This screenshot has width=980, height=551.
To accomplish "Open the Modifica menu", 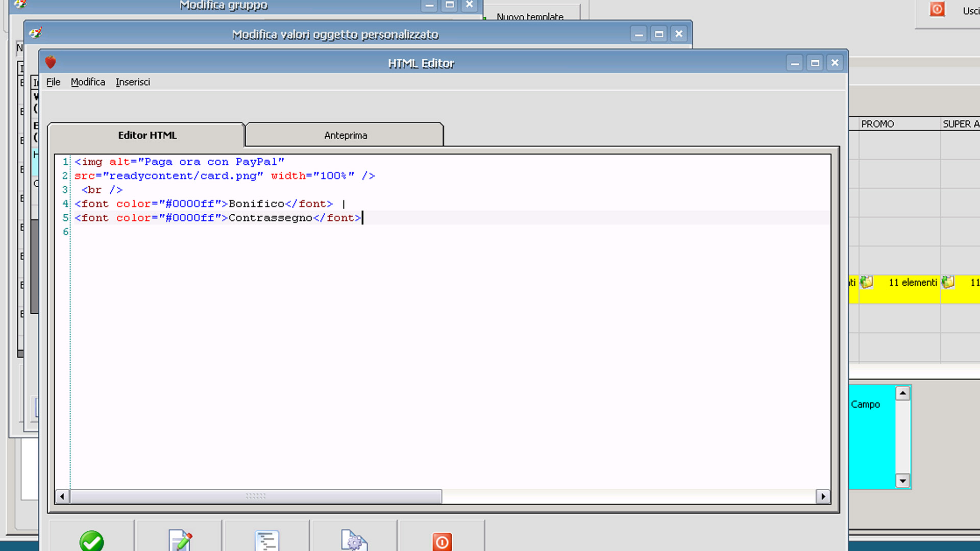I will tap(88, 82).
